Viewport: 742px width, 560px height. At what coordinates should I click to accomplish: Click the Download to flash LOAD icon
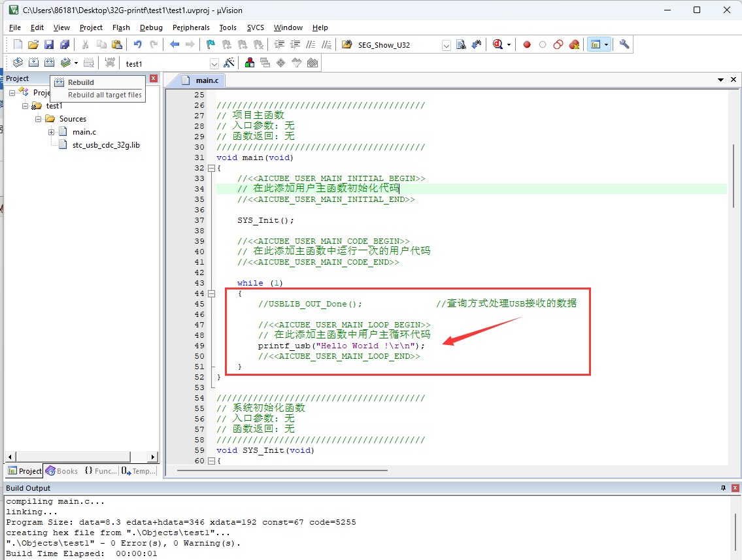[x=110, y=63]
